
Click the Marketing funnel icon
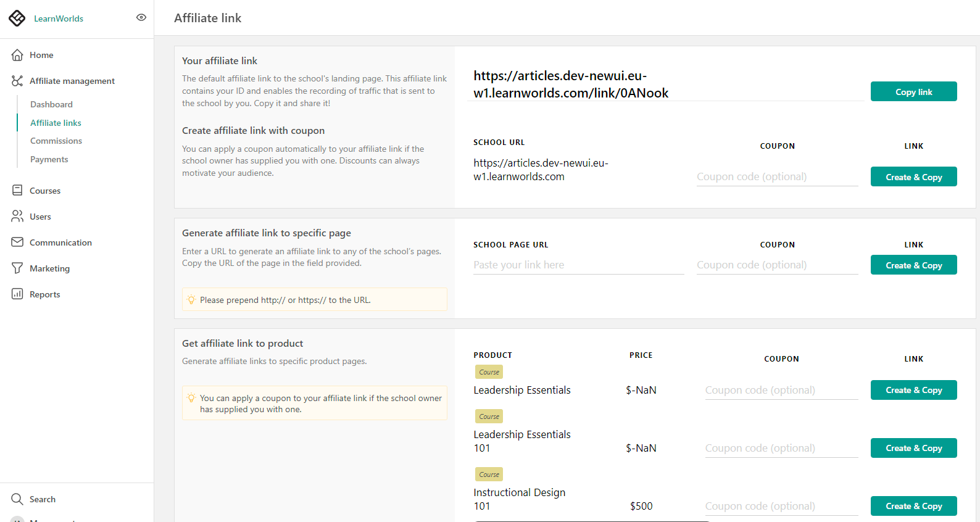(x=17, y=268)
